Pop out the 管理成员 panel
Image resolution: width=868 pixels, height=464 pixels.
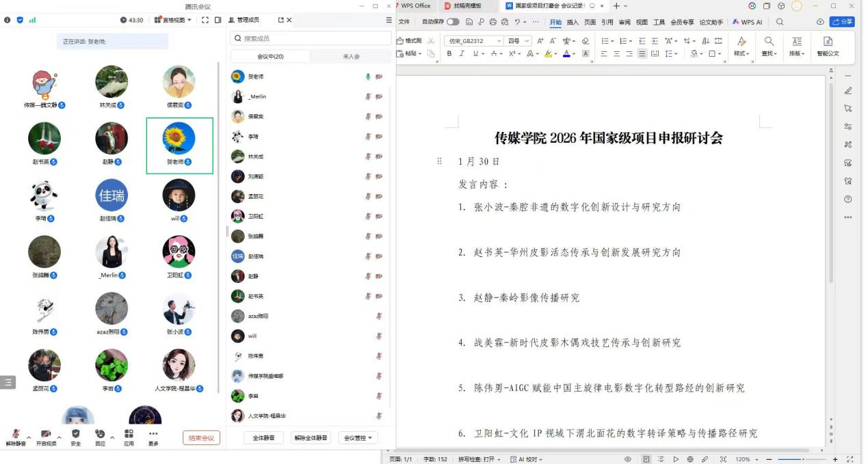(281, 20)
